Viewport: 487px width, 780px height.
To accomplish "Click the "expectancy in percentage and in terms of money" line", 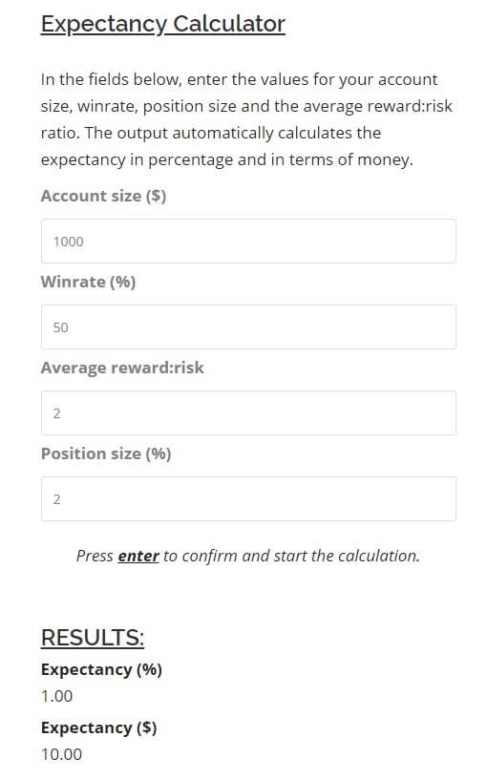I will tap(227, 160).
